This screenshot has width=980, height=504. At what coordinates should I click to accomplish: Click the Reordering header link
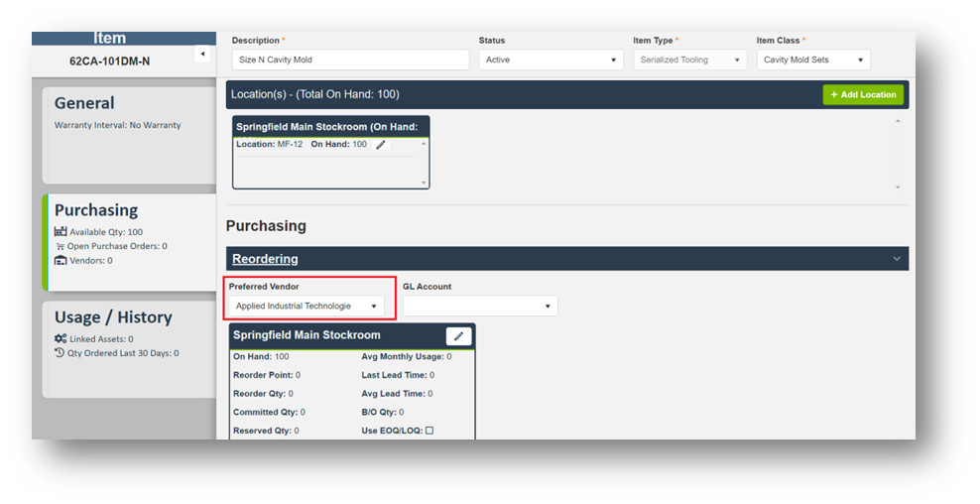point(265,259)
